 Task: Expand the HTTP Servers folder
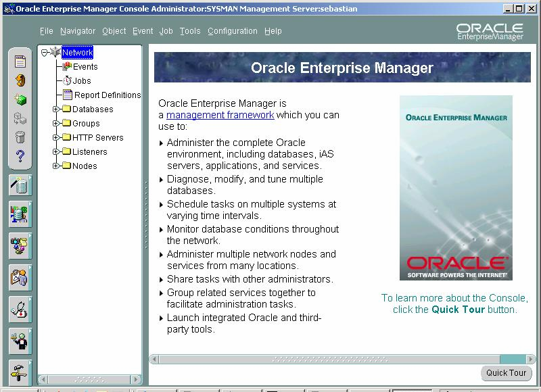[55, 138]
